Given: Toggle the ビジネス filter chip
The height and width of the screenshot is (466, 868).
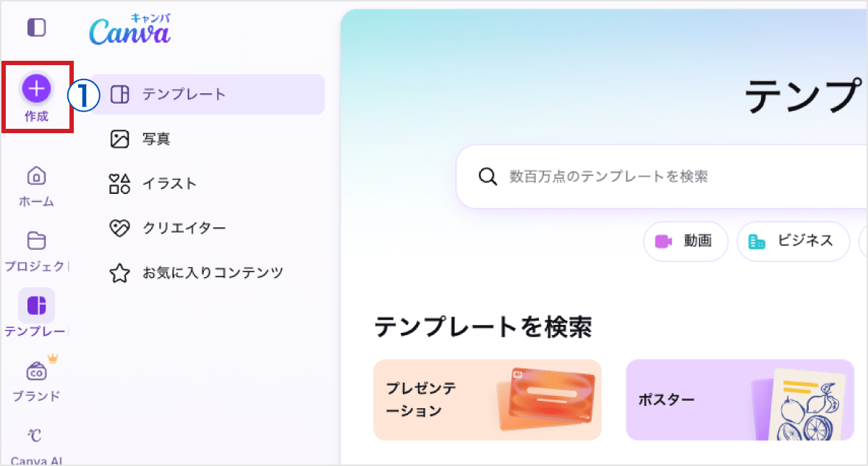Looking at the screenshot, I should point(793,241).
